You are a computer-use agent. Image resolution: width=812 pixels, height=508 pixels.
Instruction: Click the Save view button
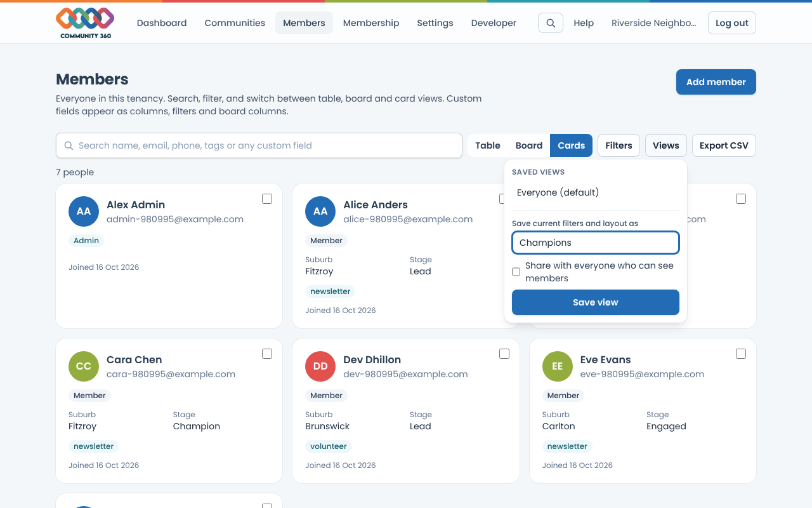tap(596, 302)
